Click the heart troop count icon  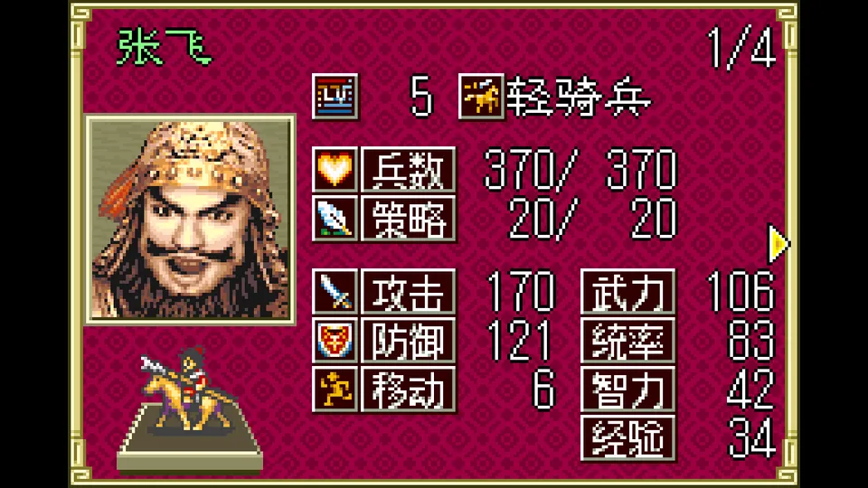(x=335, y=169)
